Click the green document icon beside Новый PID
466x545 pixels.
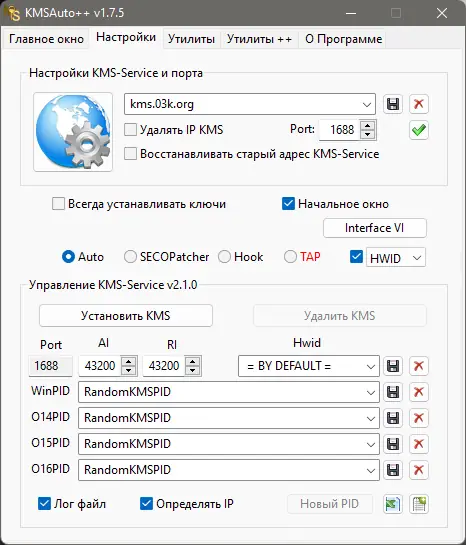393,504
